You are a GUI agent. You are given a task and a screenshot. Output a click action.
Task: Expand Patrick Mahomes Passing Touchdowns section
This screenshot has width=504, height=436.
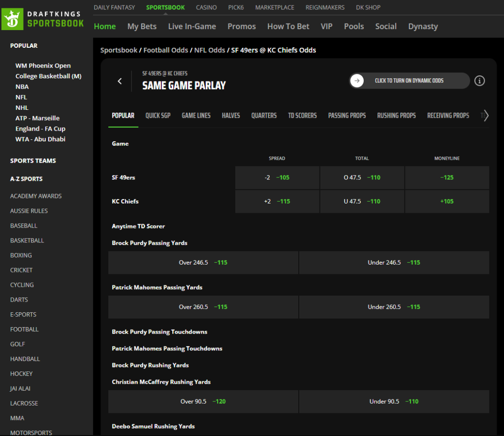167,348
